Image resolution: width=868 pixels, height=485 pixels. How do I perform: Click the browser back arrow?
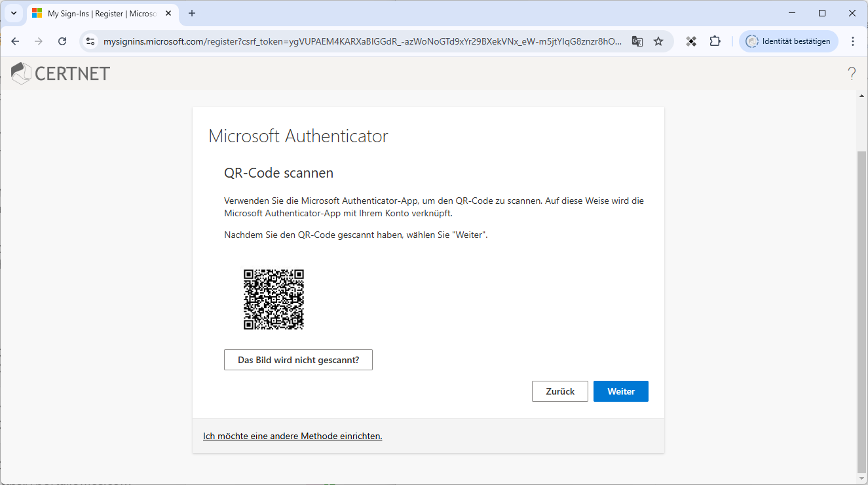pos(16,41)
